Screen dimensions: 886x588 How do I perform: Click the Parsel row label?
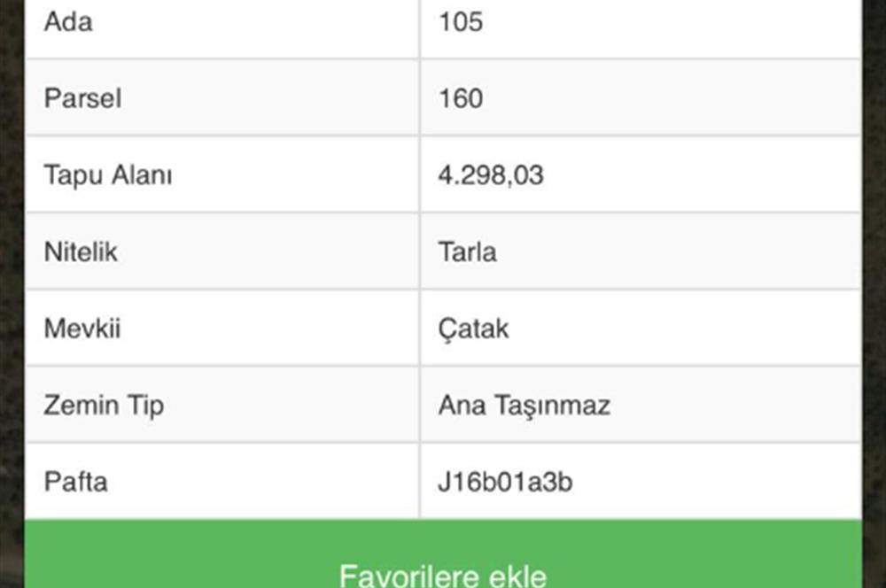click(x=83, y=99)
